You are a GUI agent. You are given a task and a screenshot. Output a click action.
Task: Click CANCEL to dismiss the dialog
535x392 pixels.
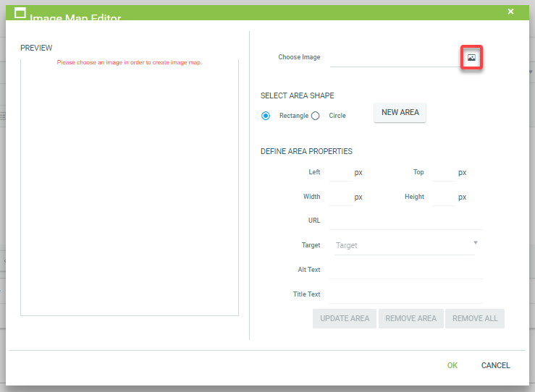[x=495, y=365]
